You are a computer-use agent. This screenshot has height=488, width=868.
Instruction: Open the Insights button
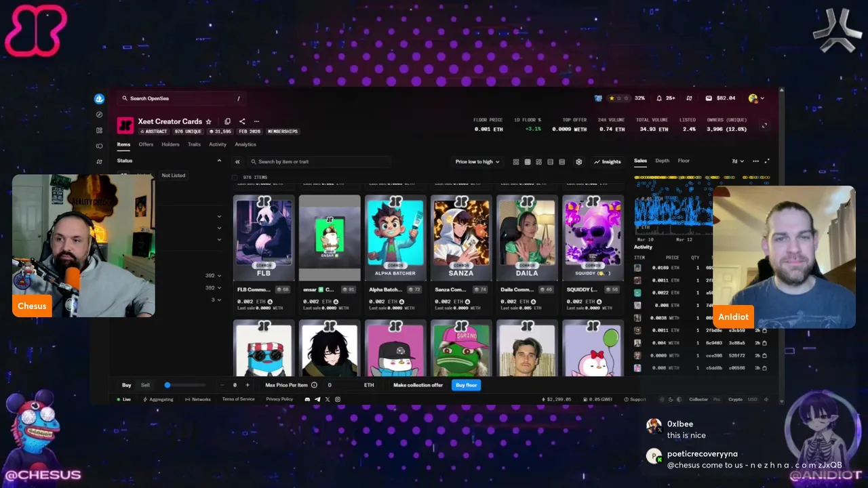point(608,162)
